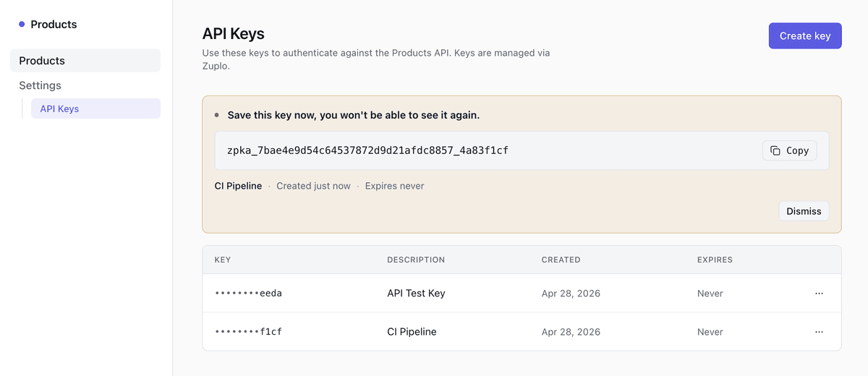Go to API Keys sidebar item
The image size is (868, 376).
(95, 108)
